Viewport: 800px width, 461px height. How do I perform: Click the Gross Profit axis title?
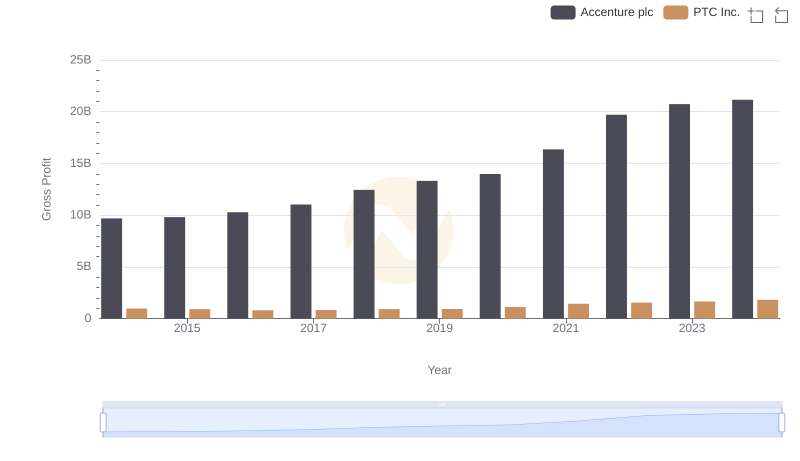tap(46, 189)
